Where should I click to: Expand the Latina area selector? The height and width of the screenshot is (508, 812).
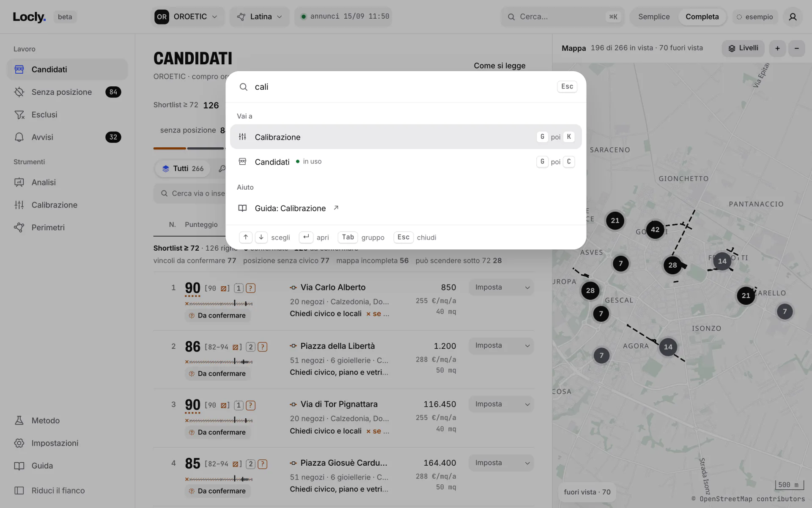click(260, 17)
